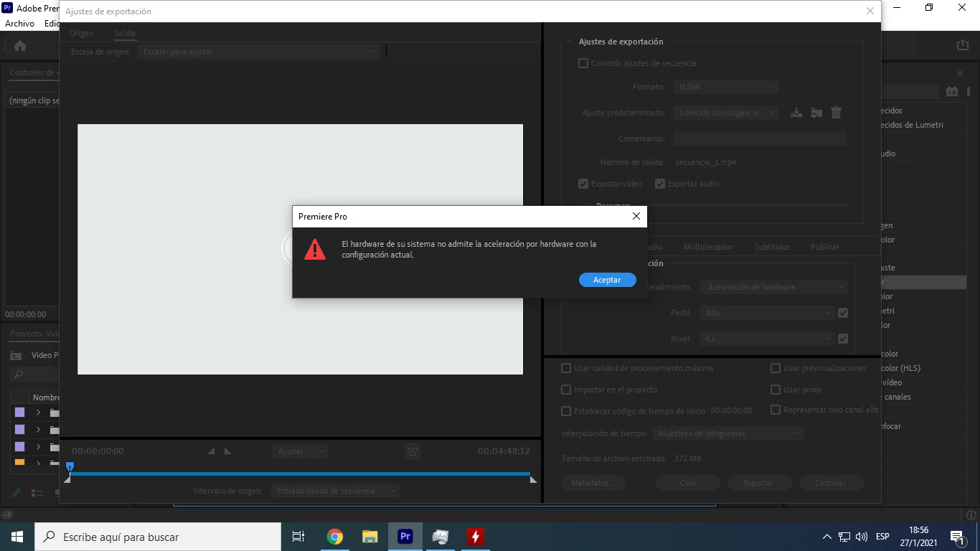
Task: Open the Subtítulos tab
Action: click(772, 247)
